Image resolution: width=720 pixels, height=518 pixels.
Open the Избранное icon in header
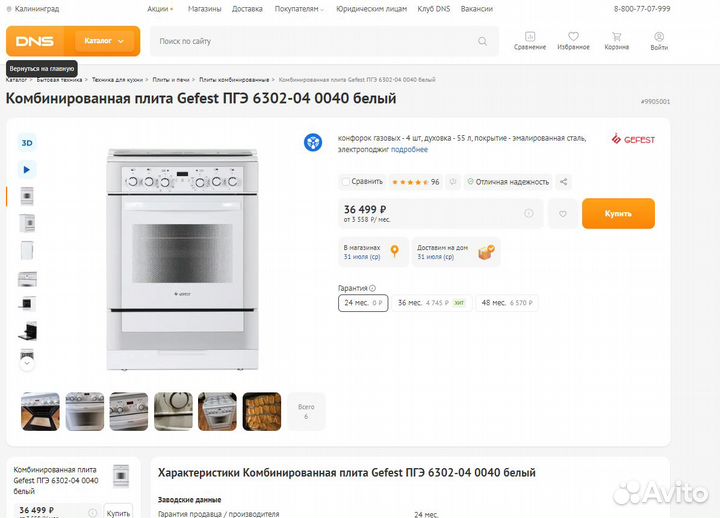573,40
